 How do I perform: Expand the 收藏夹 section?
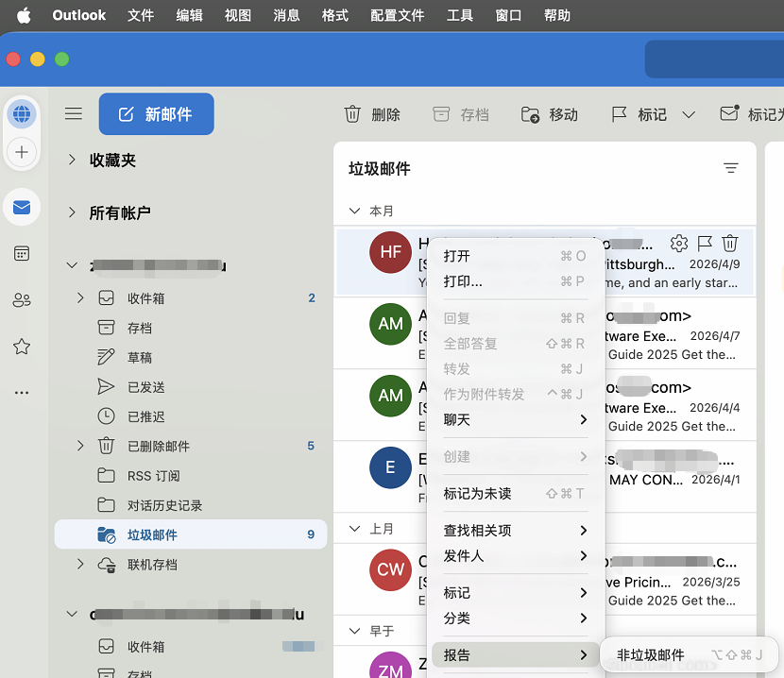[x=72, y=161]
